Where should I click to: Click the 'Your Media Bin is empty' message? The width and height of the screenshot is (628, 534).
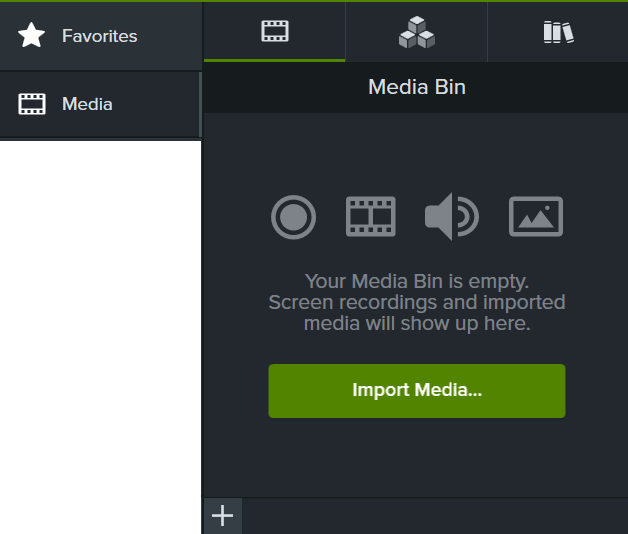[416, 281]
